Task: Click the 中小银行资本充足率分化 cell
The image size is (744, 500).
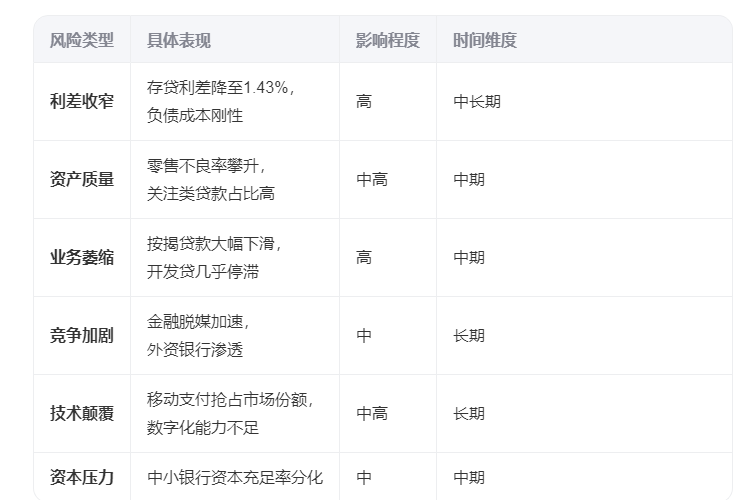Action: click(x=235, y=477)
